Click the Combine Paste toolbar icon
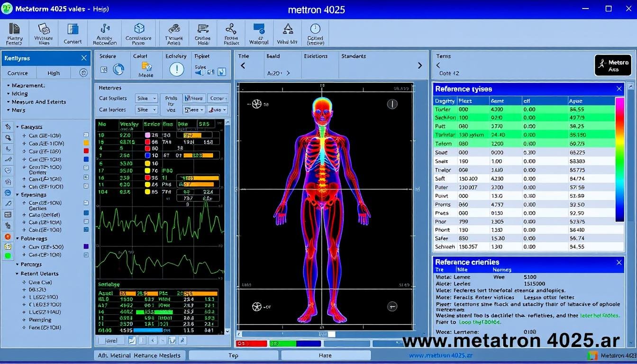 tap(138, 33)
